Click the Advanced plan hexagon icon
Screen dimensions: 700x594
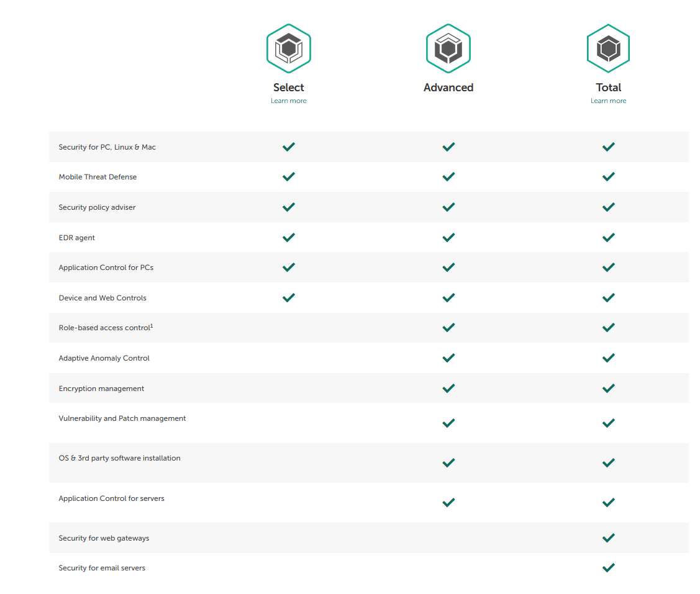pyautogui.click(x=448, y=48)
